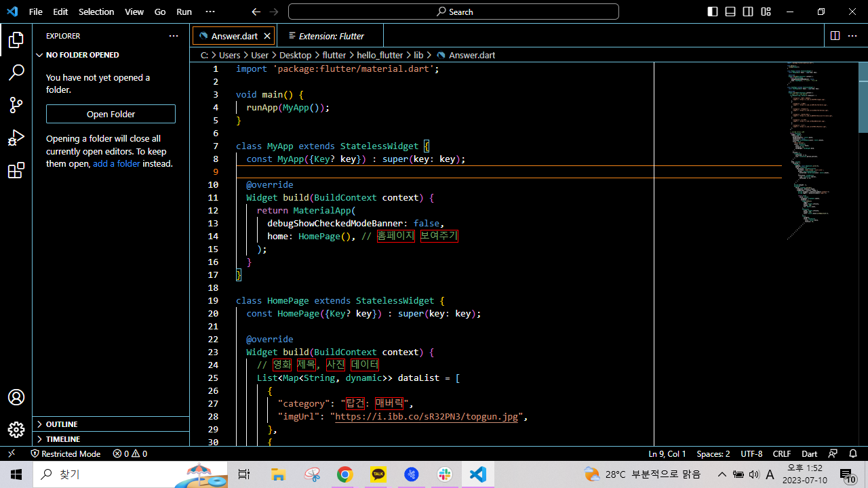Click the code minimap overview
This screenshot has height=488, width=868.
point(821,150)
